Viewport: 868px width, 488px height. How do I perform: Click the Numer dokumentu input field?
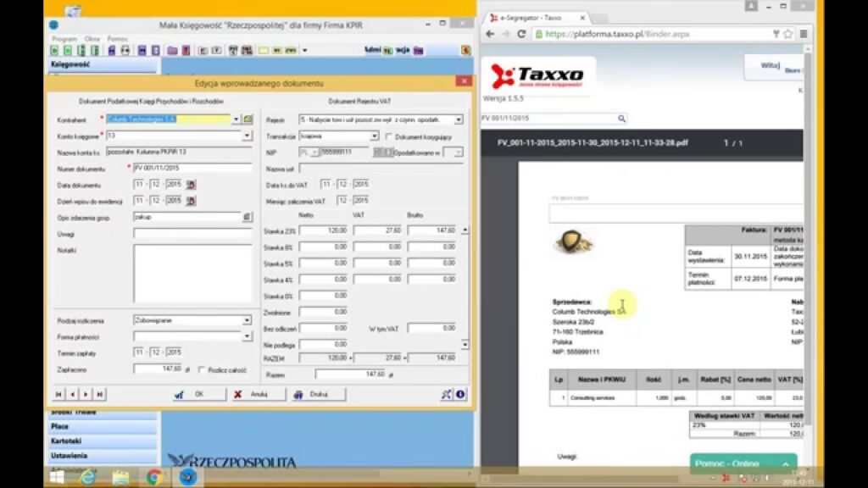click(192, 168)
